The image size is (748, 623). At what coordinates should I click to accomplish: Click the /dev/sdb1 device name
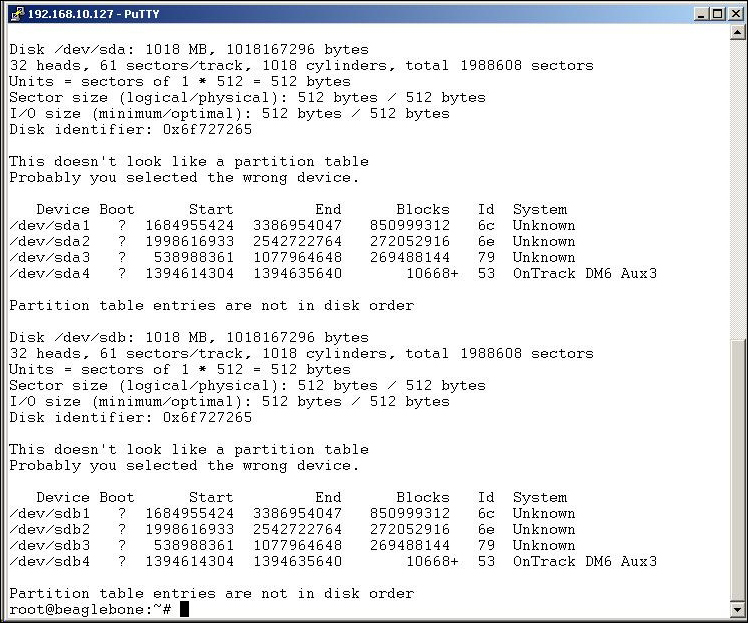tap(50, 514)
